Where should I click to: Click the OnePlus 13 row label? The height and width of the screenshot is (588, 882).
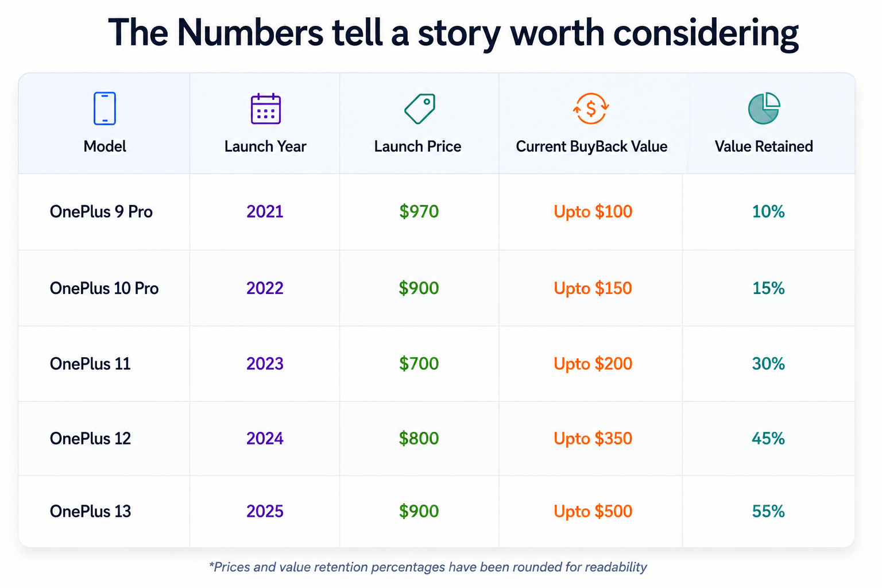(90, 512)
